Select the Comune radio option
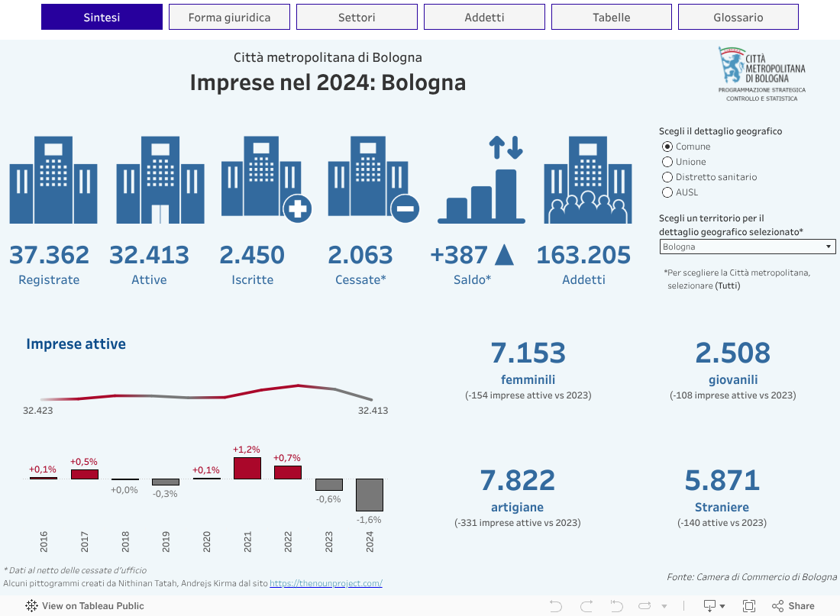 667,147
